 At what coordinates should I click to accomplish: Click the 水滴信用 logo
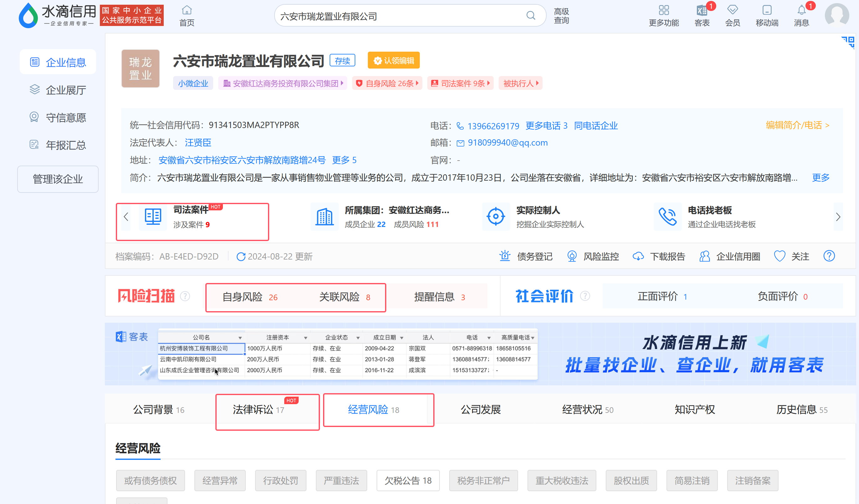pos(57,15)
